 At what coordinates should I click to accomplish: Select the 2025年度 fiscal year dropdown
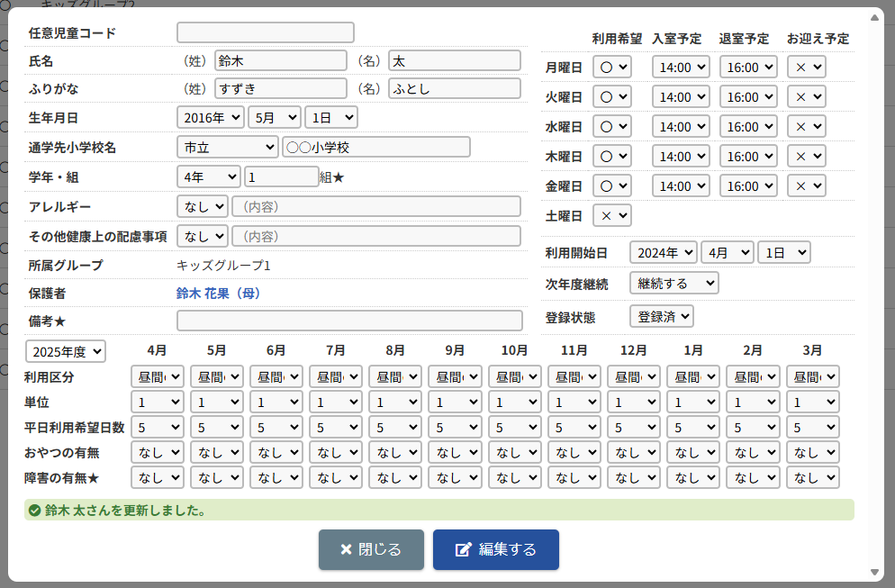click(66, 351)
